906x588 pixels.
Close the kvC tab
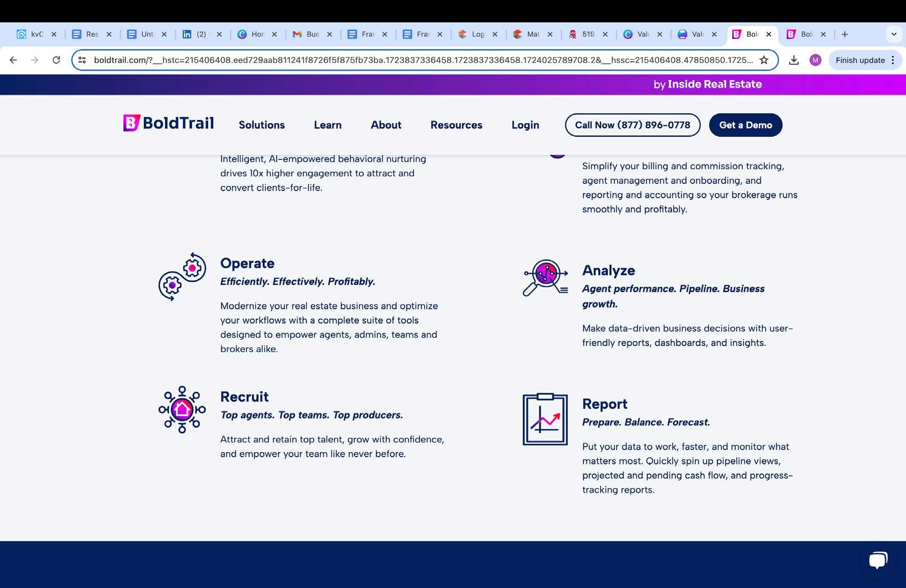pyautogui.click(x=54, y=34)
